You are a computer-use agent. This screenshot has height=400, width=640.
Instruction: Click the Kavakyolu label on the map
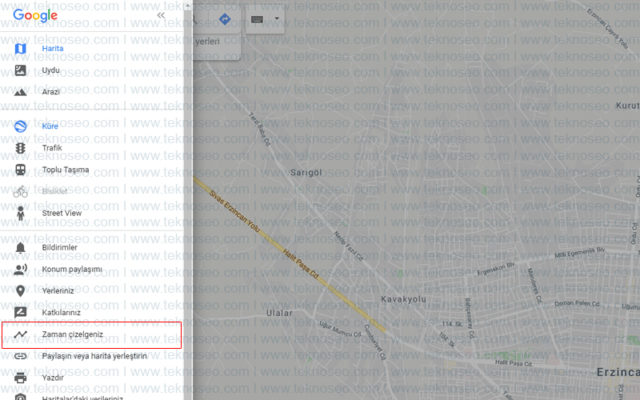403,299
